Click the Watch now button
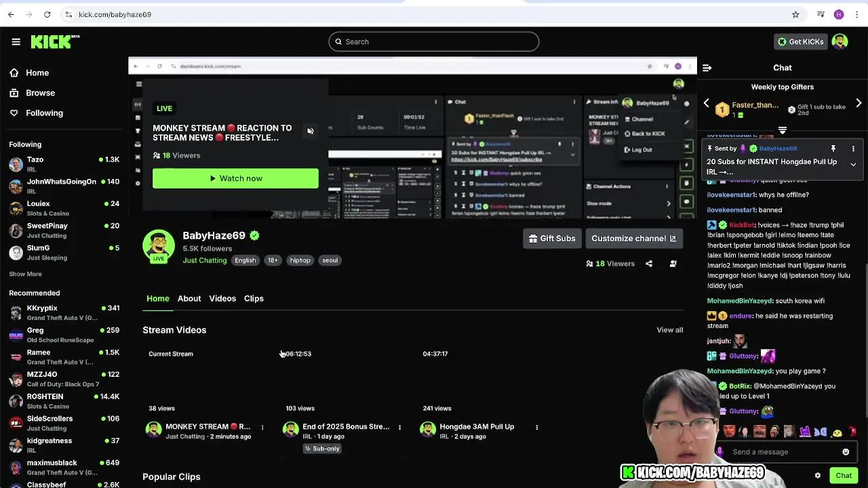868x488 pixels. coord(235,178)
